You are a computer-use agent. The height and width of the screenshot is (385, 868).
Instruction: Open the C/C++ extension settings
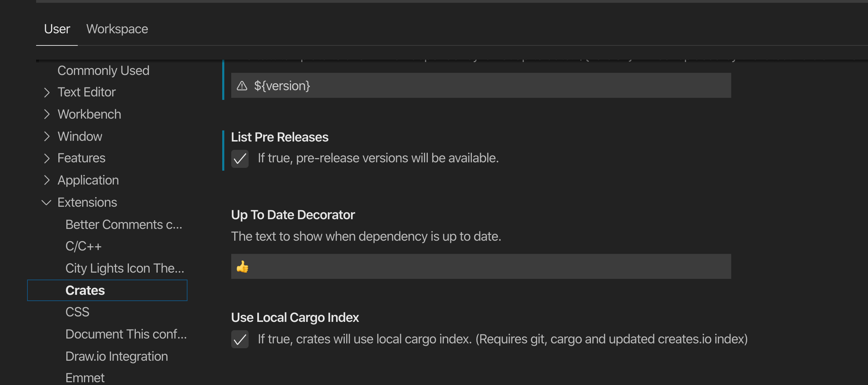coord(83,246)
